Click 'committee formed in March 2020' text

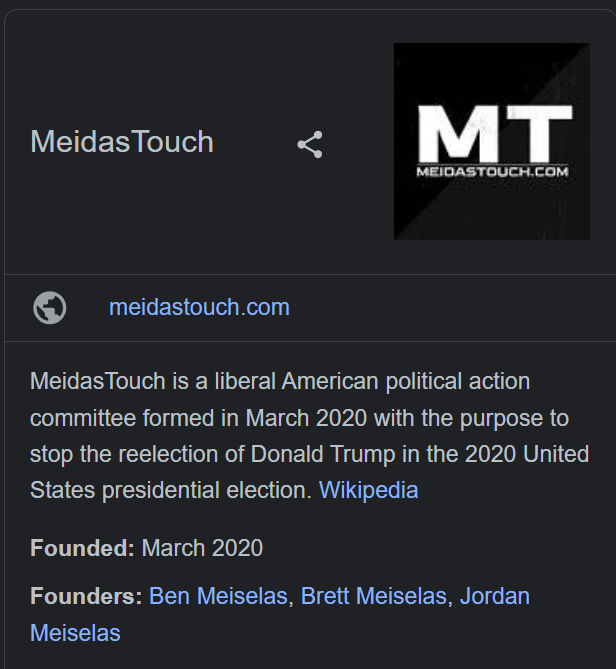point(198,418)
